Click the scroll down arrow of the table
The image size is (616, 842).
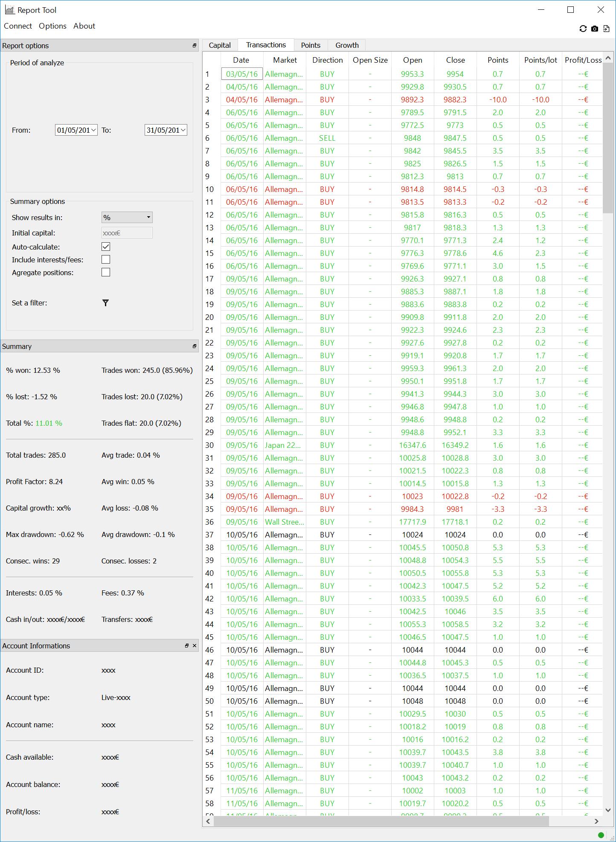click(x=608, y=810)
